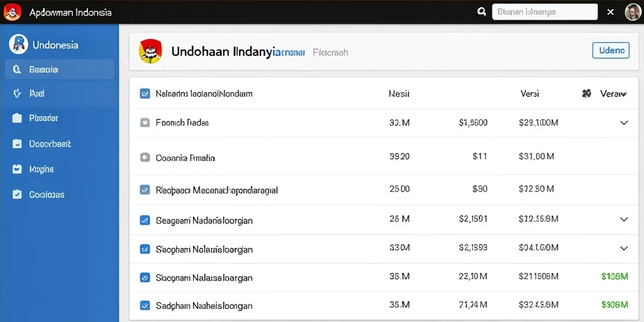Click the Arei sidebar icon

coord(17,94)
